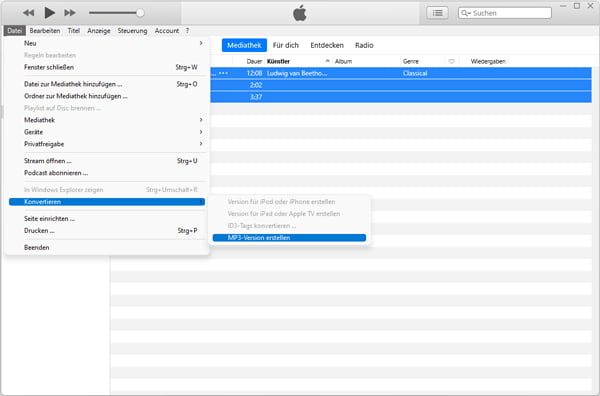
Task: Skip forward to next track
Action: [70, 13]
